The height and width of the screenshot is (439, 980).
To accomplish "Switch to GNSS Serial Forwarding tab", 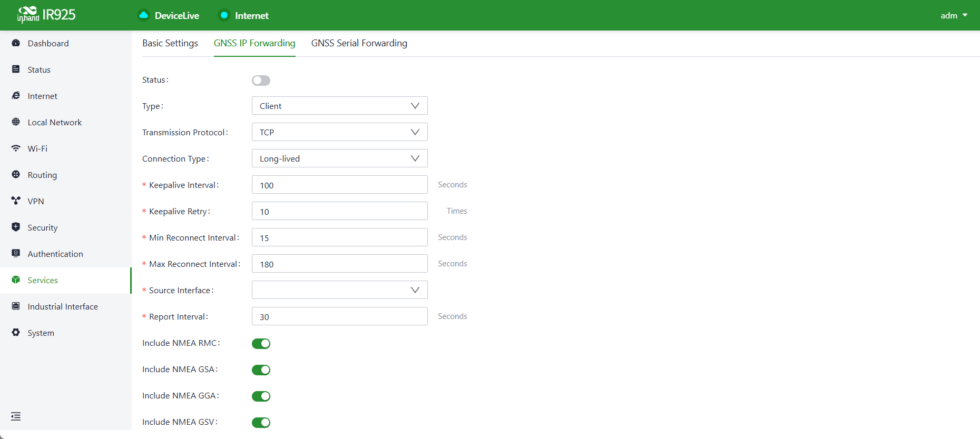I will point(359,43).
